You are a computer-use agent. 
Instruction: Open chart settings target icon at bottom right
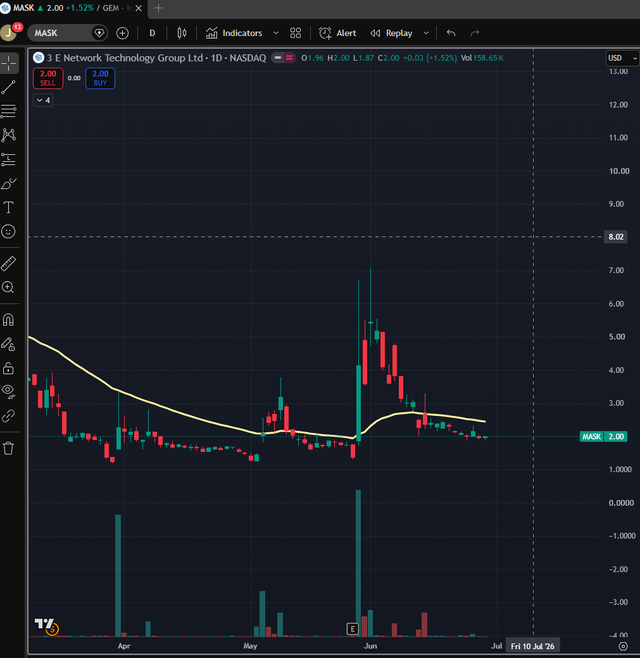pyautogui.click(x=623, y=646)
